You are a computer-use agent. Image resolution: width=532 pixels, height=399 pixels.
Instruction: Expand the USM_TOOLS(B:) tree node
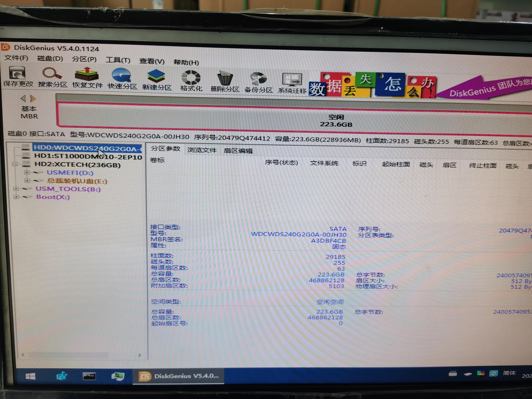point(16,189)
